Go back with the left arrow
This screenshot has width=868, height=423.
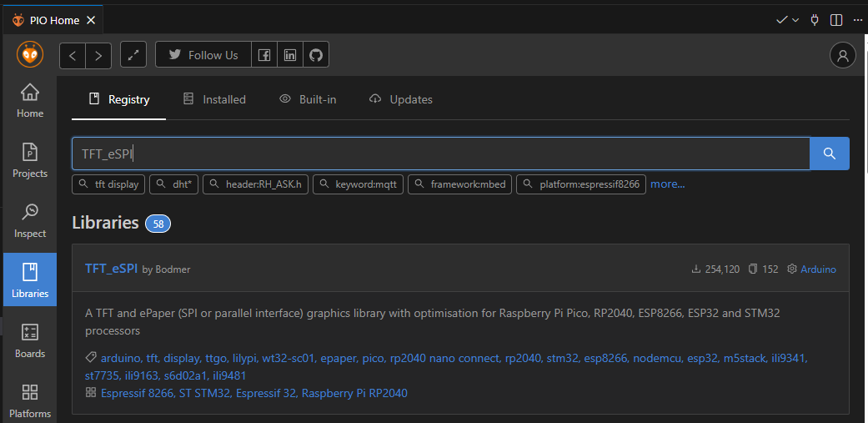click(73, 55)
